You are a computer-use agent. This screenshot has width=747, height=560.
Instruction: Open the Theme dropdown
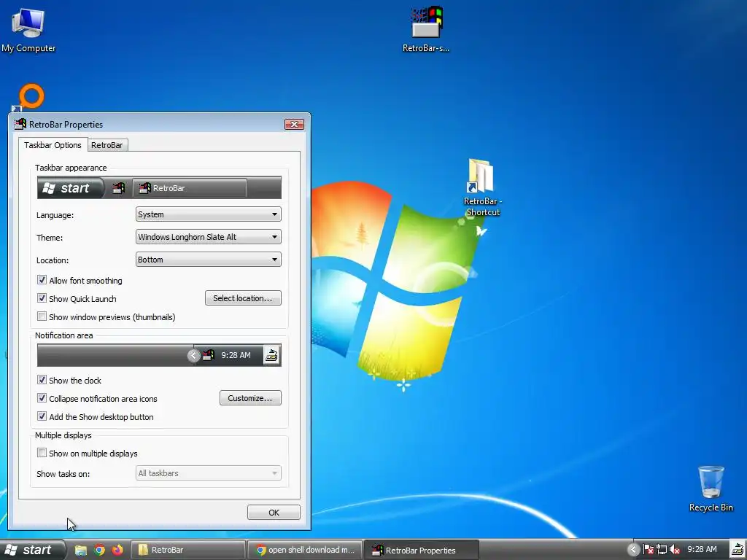pyautogui.click(x=208, y=237)
